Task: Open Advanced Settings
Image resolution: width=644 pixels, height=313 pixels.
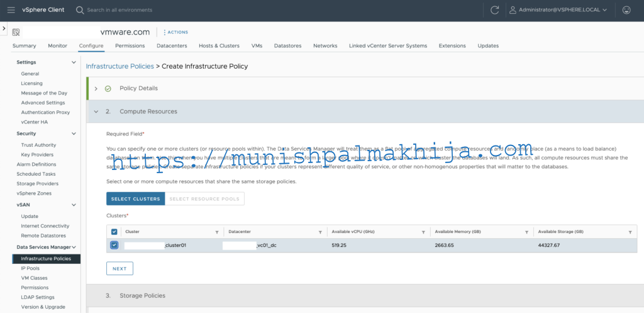Action: click(43, 103)
